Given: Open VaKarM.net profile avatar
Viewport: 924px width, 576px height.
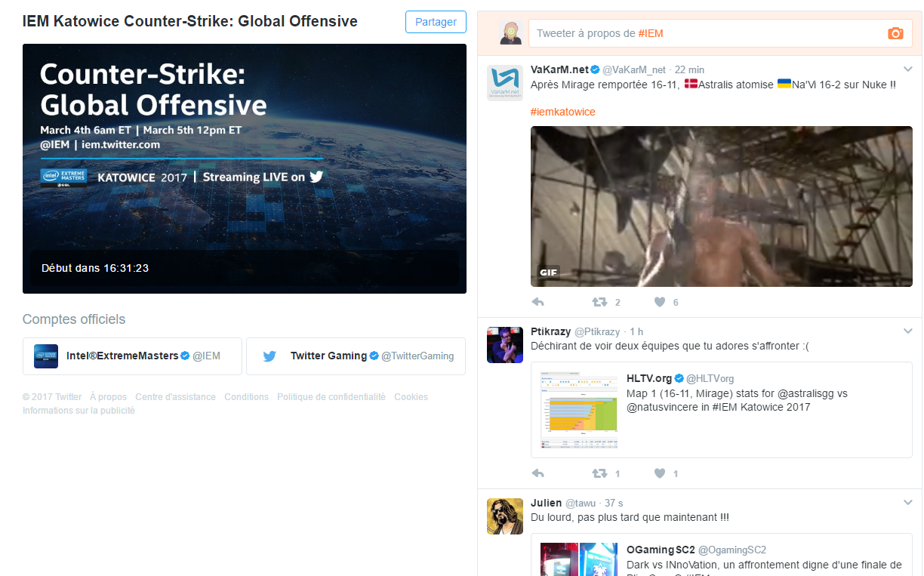Looking at the screenshot, I should coord(505,82).
